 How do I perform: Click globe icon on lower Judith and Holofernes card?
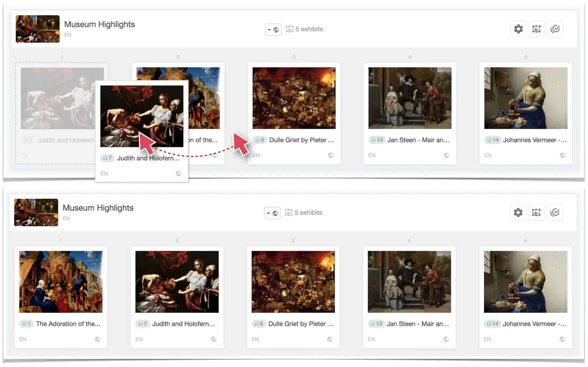(x=214, y=339)
